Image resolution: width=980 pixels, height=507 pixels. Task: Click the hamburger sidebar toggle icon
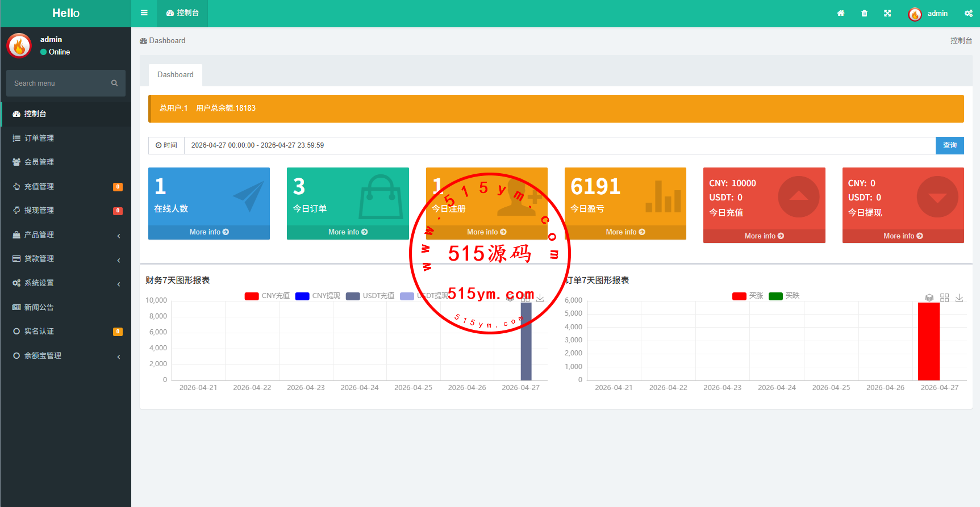(x=144, y=13)
